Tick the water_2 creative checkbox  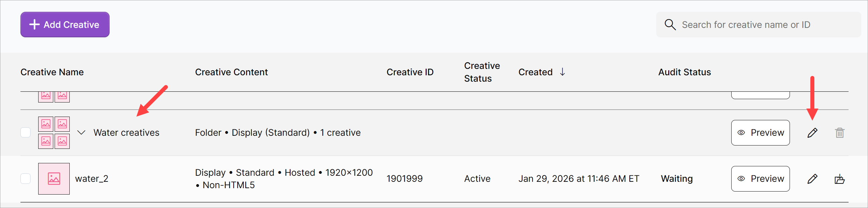(25, 179)
